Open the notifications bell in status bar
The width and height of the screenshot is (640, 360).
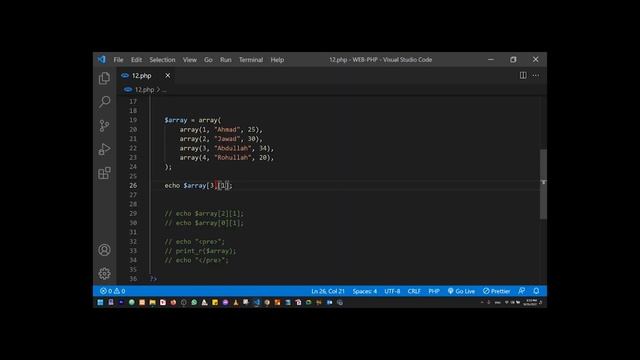coord(536,291)
